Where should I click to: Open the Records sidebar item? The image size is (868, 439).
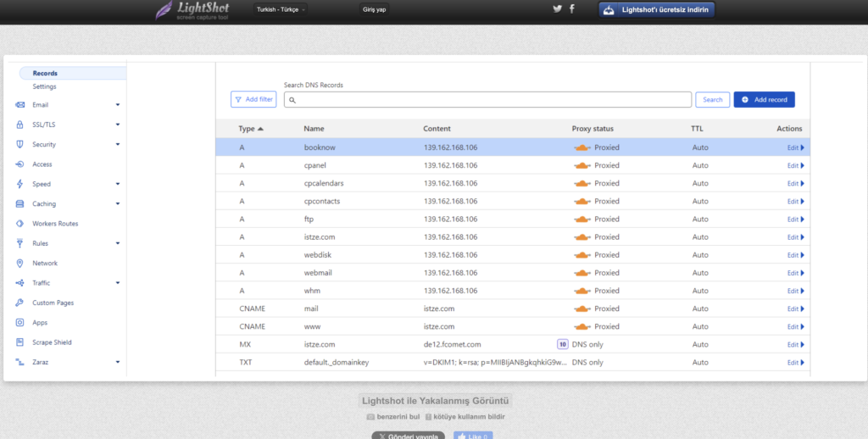click(45, 74)
